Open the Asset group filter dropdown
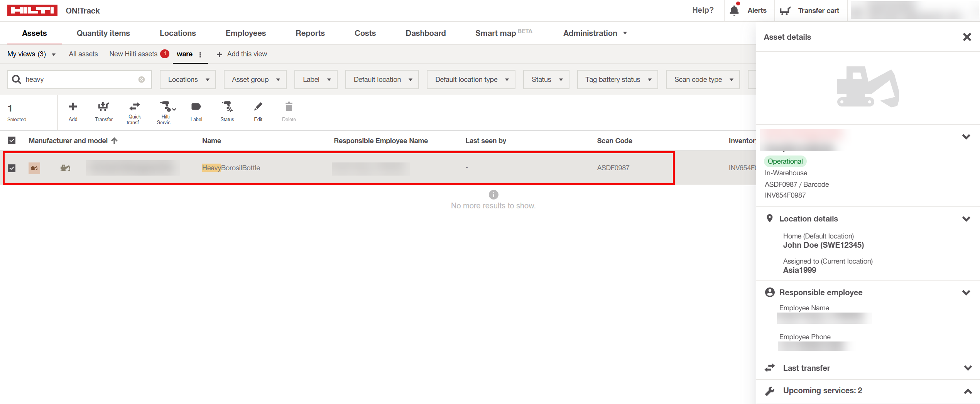980x404 pixels. pos(255,79)
